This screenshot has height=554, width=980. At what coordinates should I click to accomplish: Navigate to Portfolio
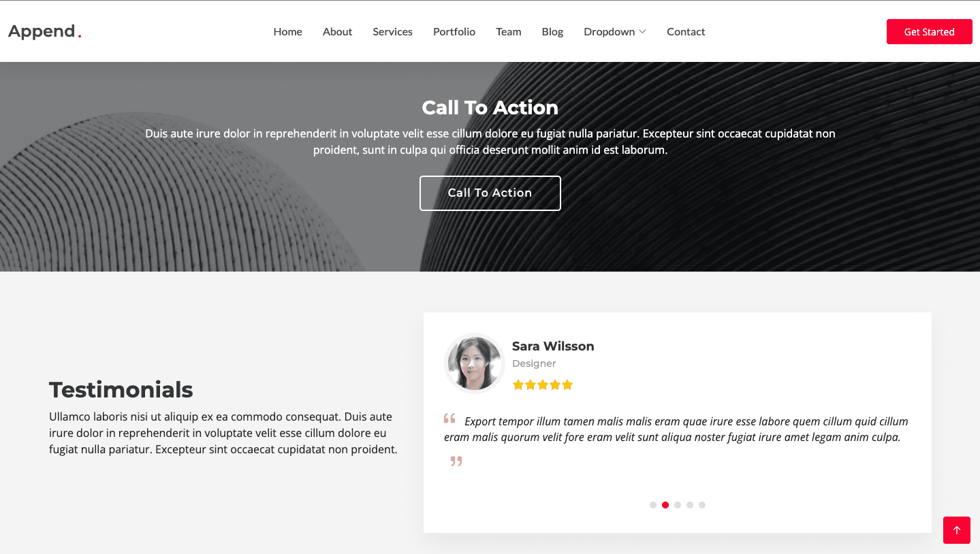point(454,32)
